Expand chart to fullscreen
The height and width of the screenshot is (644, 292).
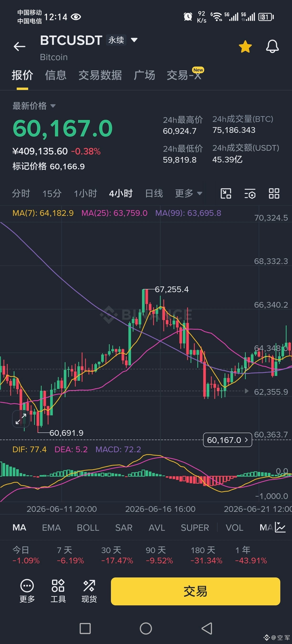point(21,419)
